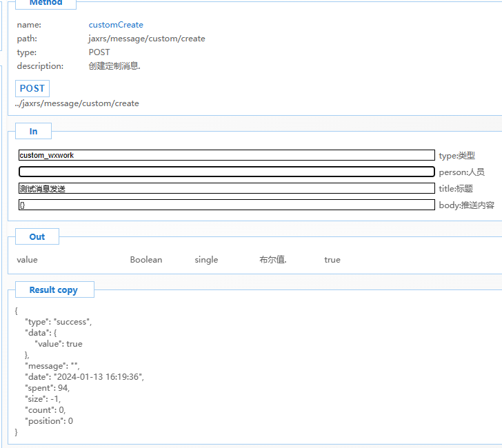Select the In section label
502x448 pixels.
point(33,131)
